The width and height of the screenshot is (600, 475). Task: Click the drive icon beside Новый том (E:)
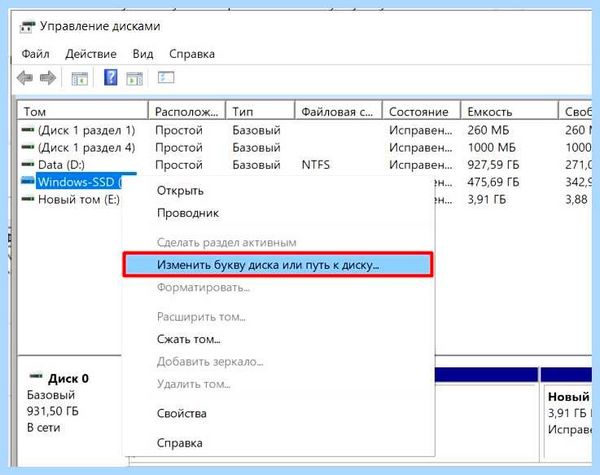(28, 199)
